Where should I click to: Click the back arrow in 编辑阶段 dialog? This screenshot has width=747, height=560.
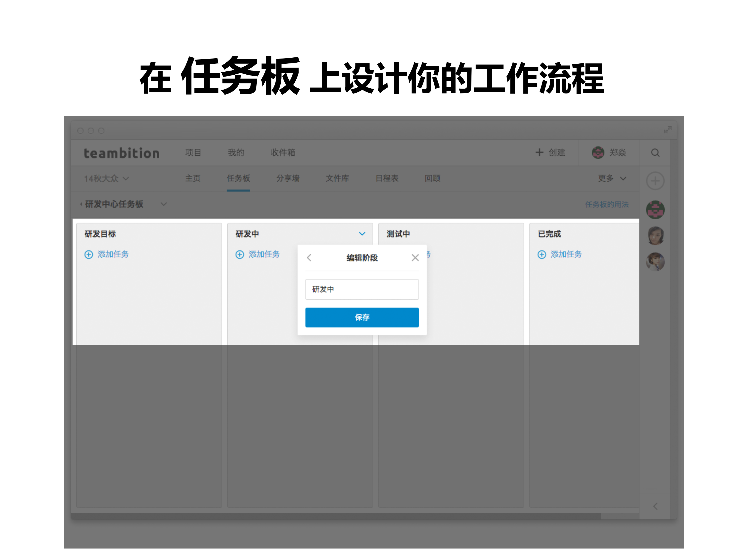[309, 258]
